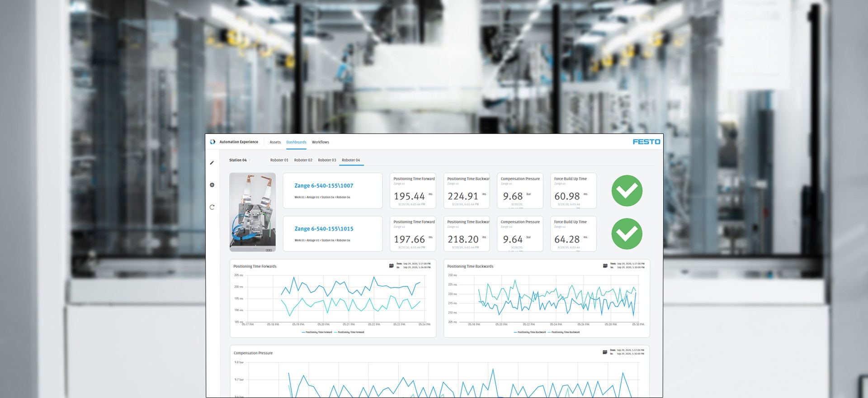Click the 05:20 PM label on Forwards chart axis
This screenshot has height=398, width=868.
[x=324, y=324]
